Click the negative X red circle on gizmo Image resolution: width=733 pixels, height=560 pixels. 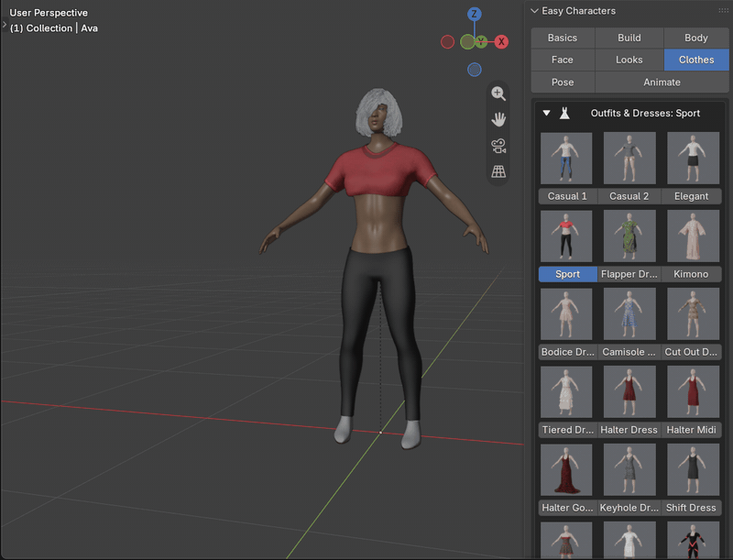tap(447, 42)
